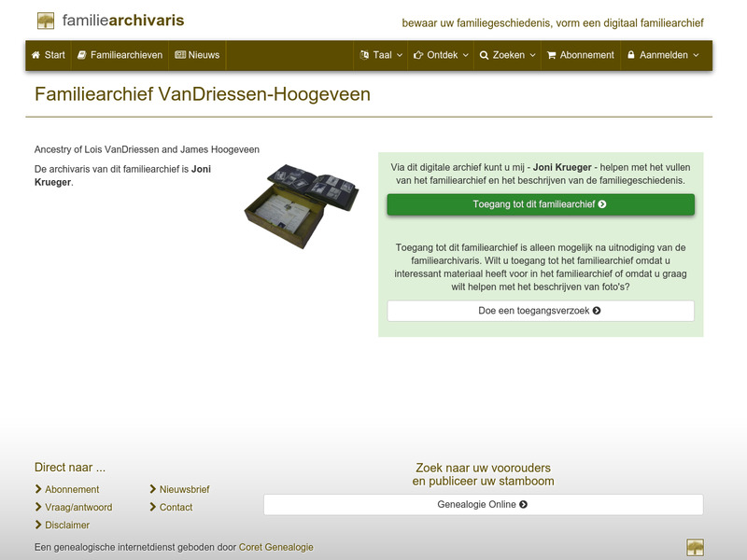Click the padlock icon beside Aanmelden
The width and height of the screenshot is (747, 560).
[x=632, y=55]
